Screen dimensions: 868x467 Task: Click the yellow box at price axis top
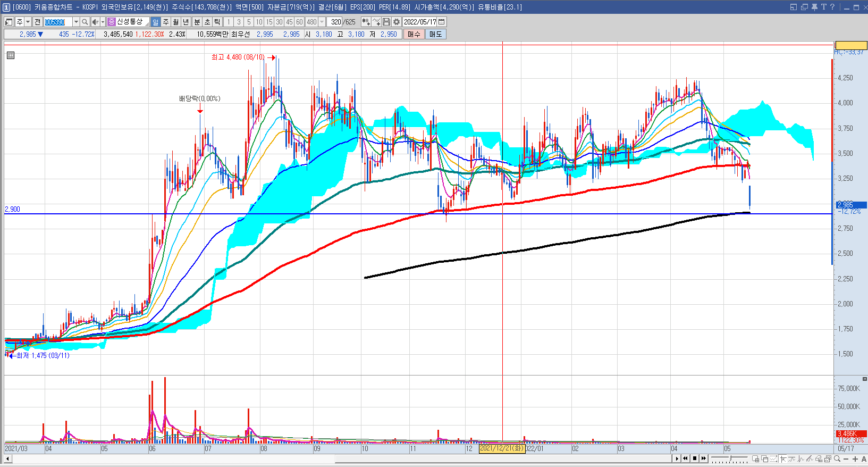point(851,45)
